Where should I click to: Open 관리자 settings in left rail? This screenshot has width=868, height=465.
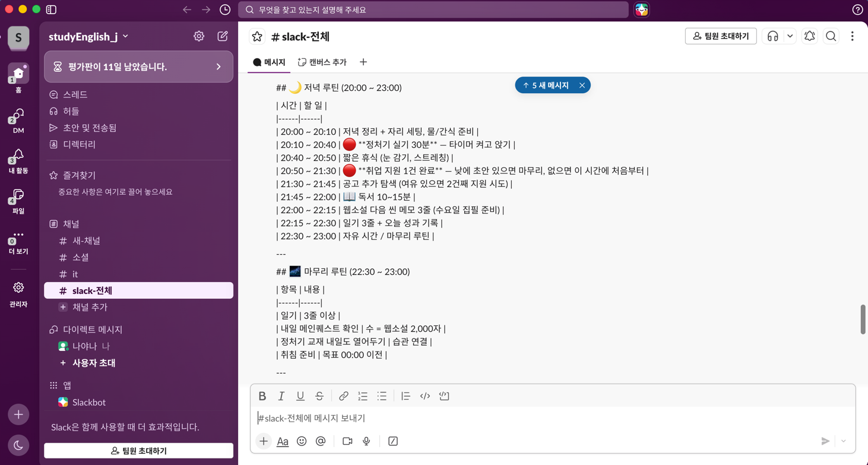coord(18,294)
